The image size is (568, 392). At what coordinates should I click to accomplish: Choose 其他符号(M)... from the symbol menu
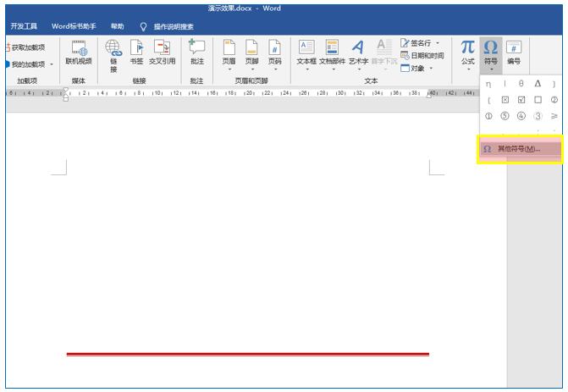coord(521,149)
